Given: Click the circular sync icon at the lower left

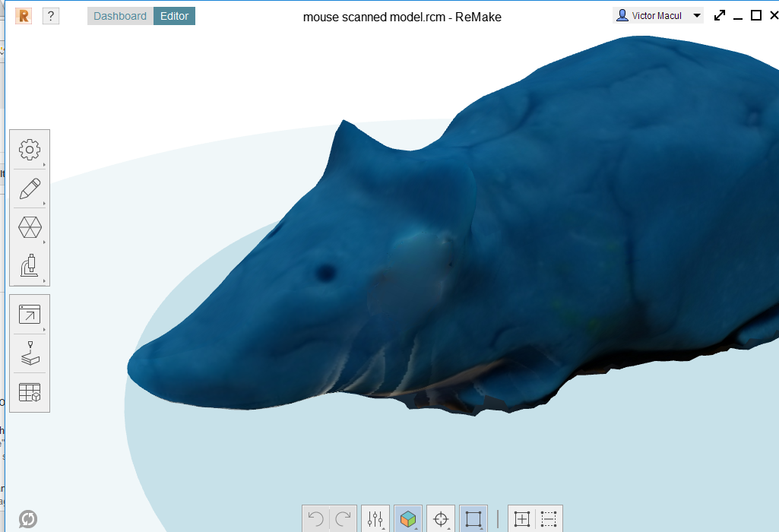Looking at the screenshot, I should [x=28, y=519].
